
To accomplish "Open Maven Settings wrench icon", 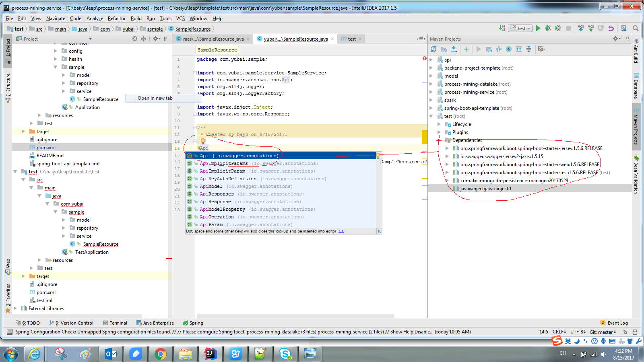I will tap(541, 49).
